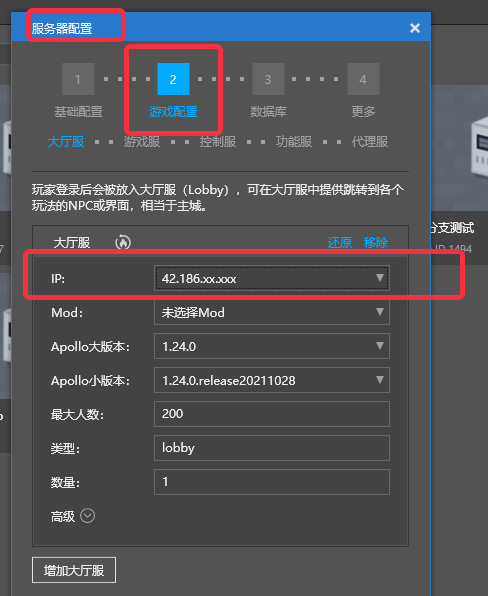488x596 pixels.
Task: Open the Apollo大版本 version dropdown
Action: (x=272, y=346)
